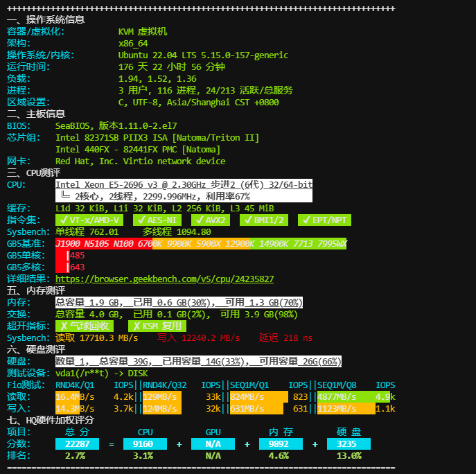The width and height of the screenshot is (476, 474).
Task: Click the load average 1.94, 1.52, 1.36
Action: (157, 78)
